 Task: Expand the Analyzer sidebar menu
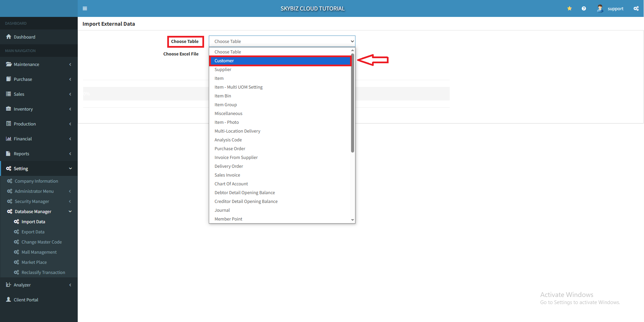pyautogui.click(x=39, y=285)
